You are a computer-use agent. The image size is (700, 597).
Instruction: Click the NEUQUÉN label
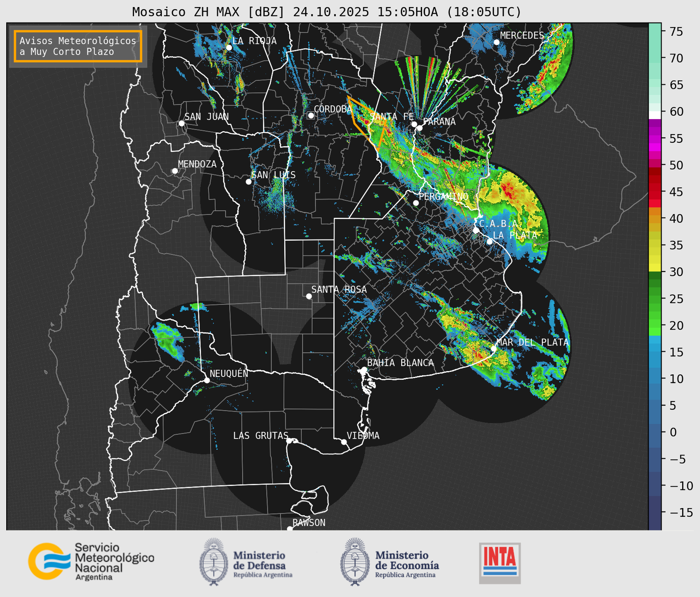[229, 373]
